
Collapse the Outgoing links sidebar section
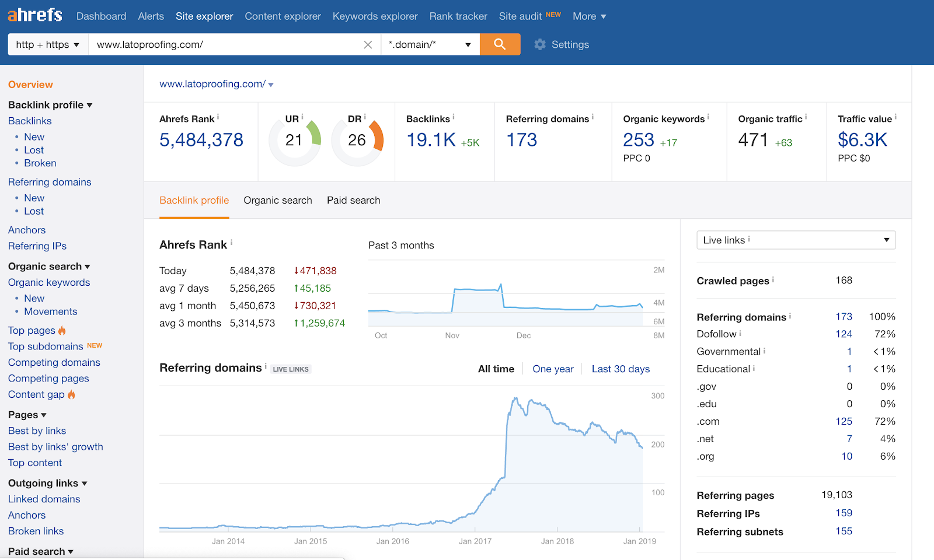coord(48,483)
